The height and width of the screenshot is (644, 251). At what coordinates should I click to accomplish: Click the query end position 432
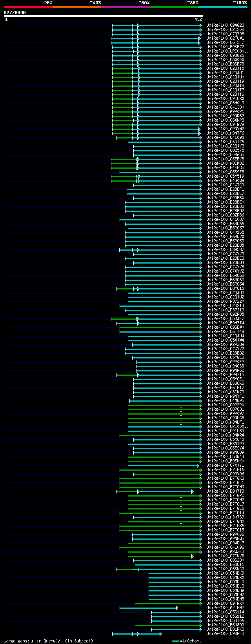[x=198, y=19]
